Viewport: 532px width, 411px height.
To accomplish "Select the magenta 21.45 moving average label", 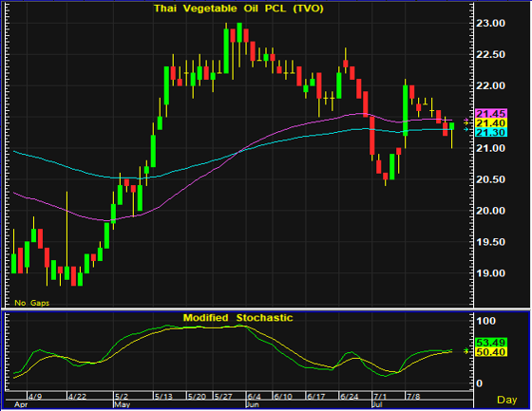I will pos(491,114).
